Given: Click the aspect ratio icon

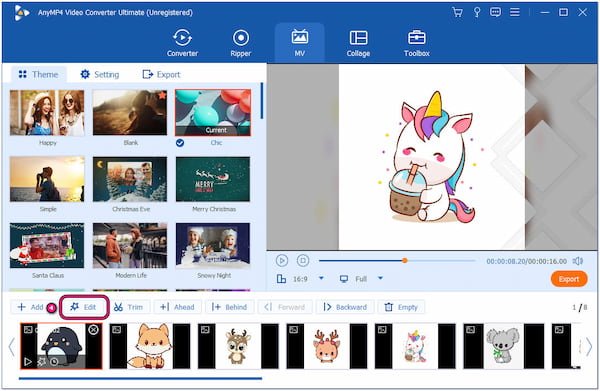Looking at the screenshot, I should point(281,279).
